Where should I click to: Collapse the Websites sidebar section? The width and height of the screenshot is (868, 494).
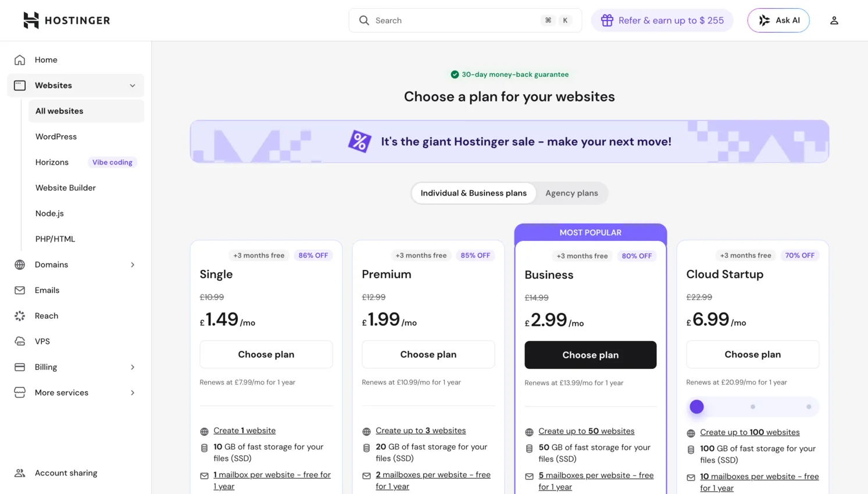[132, 85]
